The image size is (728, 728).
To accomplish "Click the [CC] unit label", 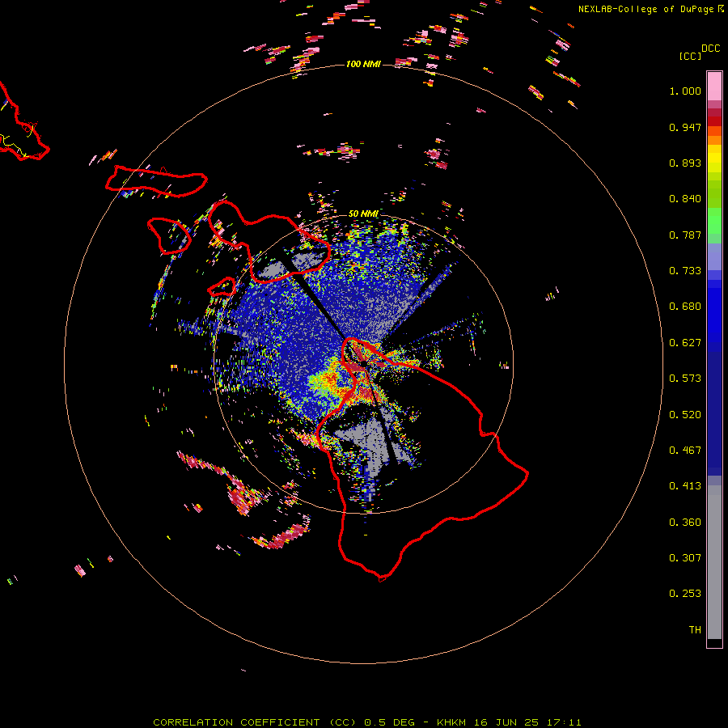I will (x=690, y=56).
